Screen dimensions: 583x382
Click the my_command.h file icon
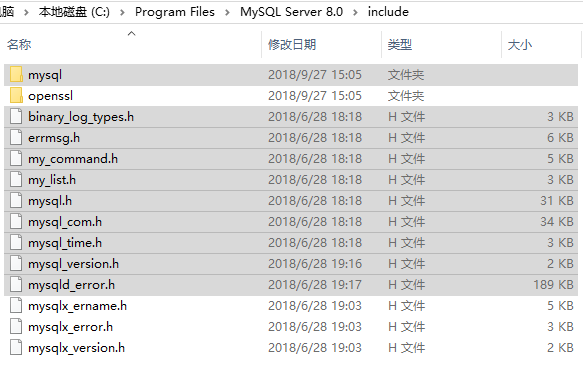tap(16, 158)
